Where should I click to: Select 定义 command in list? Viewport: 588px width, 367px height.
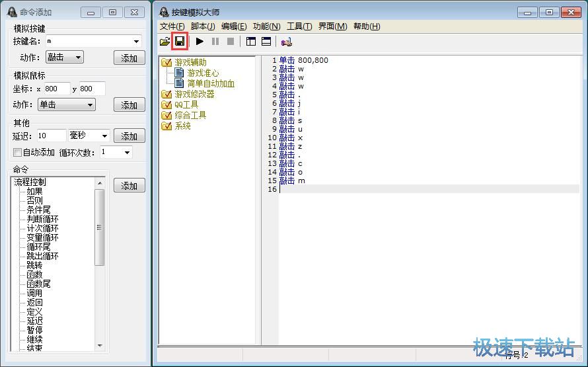pos(34,311)
